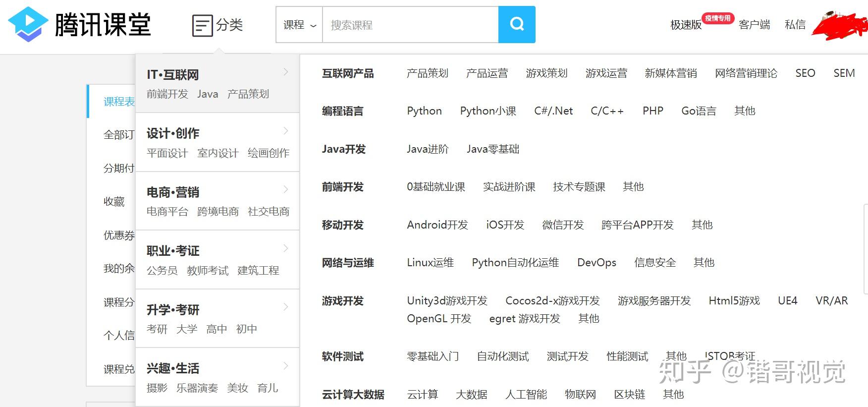
Task: Click the Python自动化运维 link
Action: tap(515, 263)
